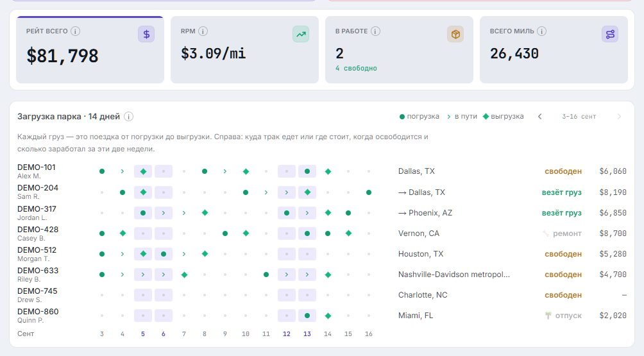Select truck DEMO-860
644x356 pixels.
38,311
